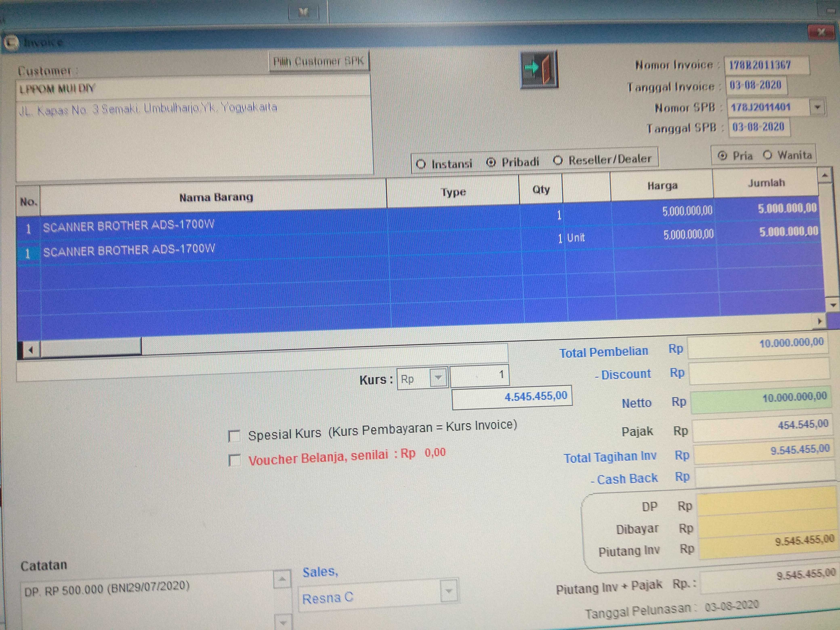This screenshot has width=840, height=630.
Task: Click table horizontal scroll left arrow
Action: 31,350
